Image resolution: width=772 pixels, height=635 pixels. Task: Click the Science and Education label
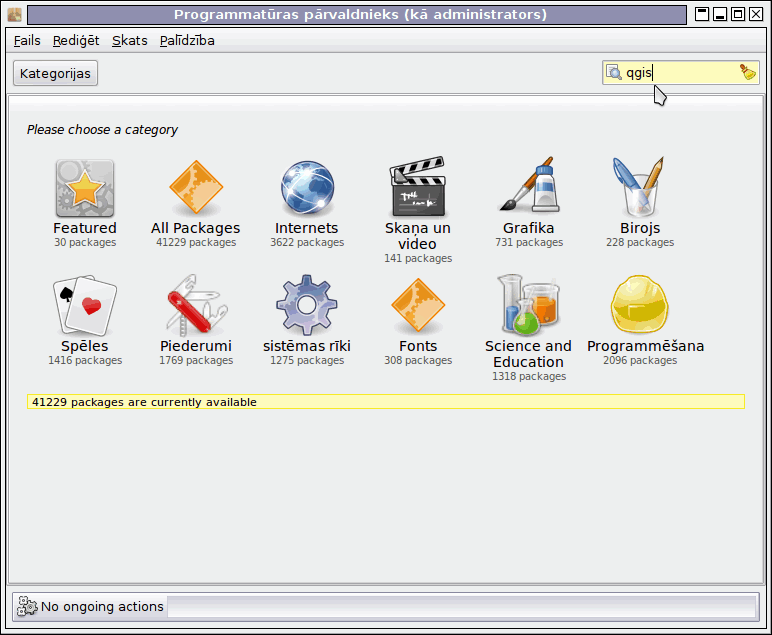528,354
